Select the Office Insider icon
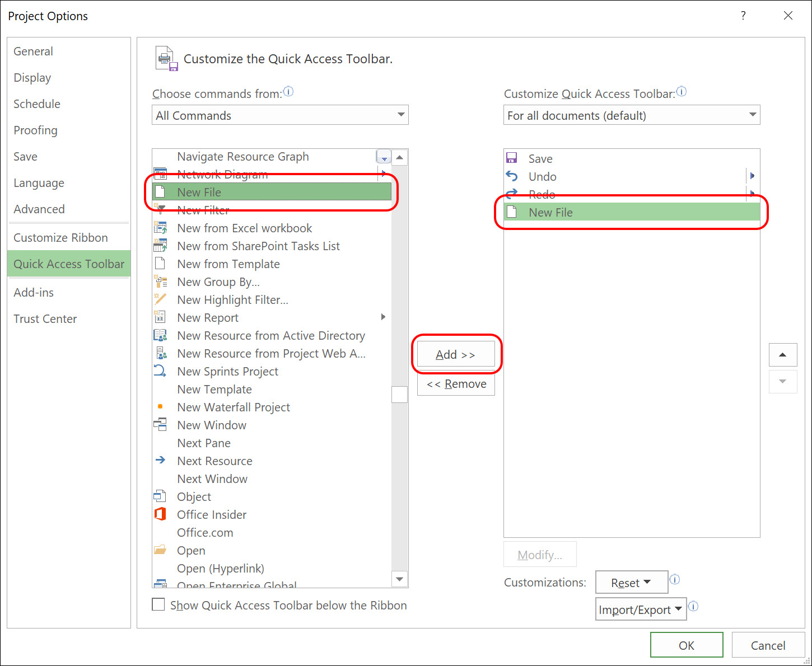 (160, 514)
